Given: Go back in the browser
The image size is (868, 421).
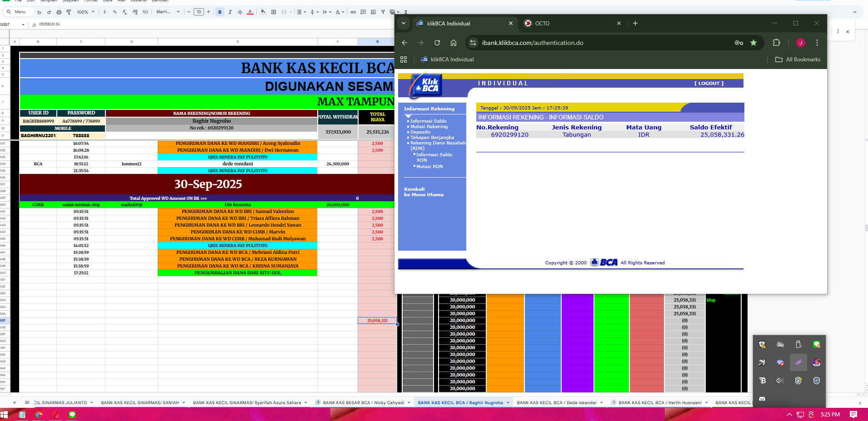Looking at the screenshot, I should pyautogui.click(x=404, y=43).
